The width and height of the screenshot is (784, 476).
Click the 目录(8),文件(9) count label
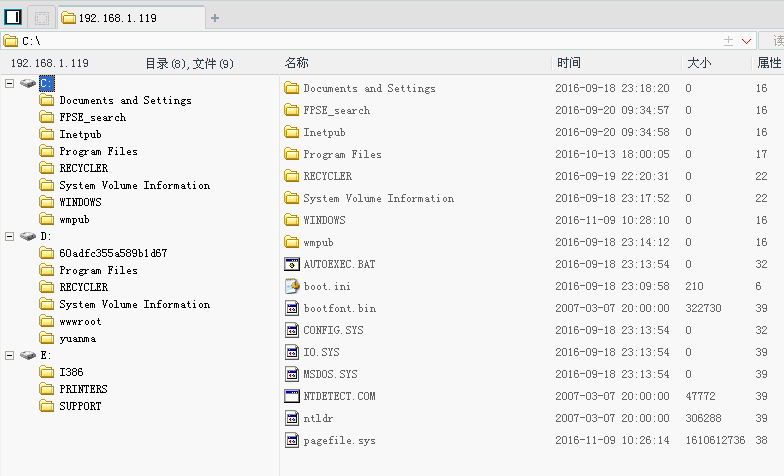pyautogui.click(x=190, y=64)
